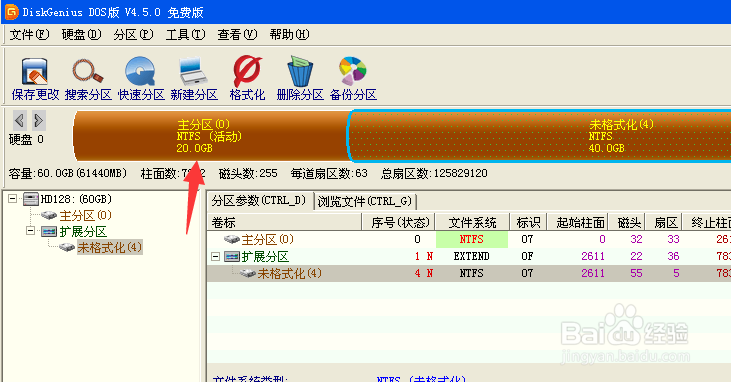This screenshot has width=731, height=382.
Task: Open the 硬盘(D) menu
Action: (81, 35)
